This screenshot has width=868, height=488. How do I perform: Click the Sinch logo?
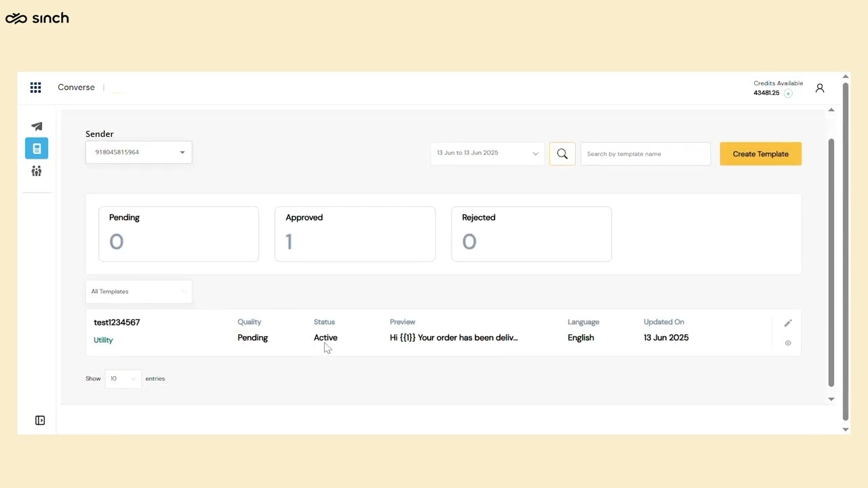pyautogui.click(x=37, y=18)
